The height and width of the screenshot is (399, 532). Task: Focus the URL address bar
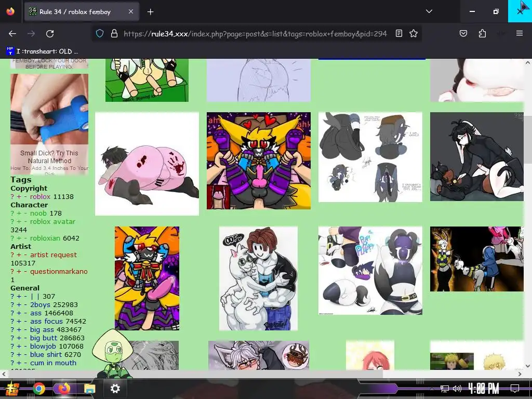[255, 34]
